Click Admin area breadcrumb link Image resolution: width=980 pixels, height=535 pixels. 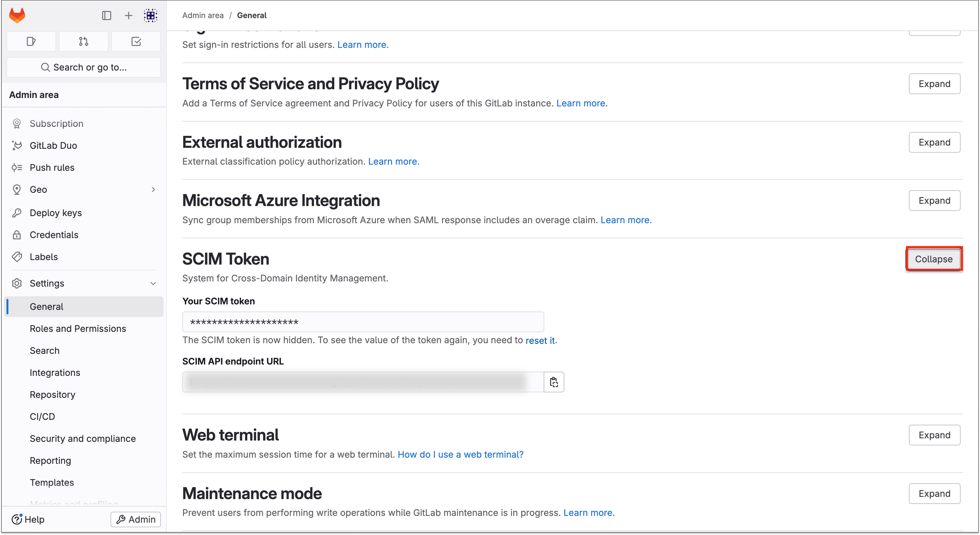coord(203,15)
